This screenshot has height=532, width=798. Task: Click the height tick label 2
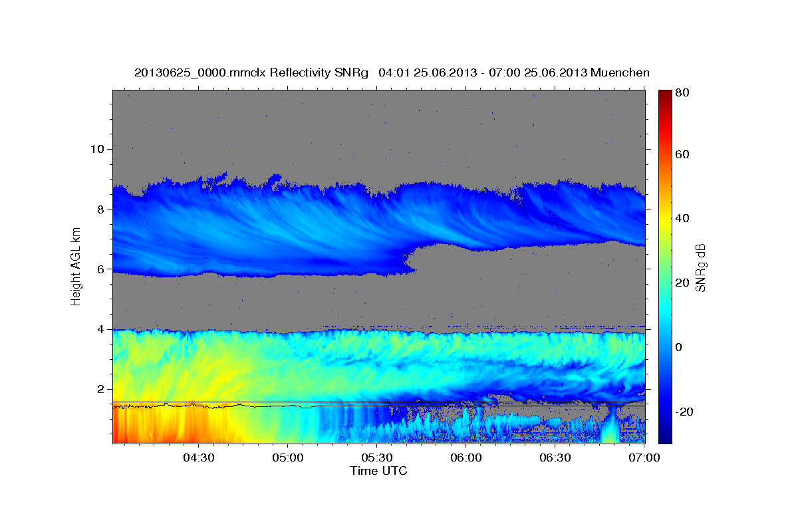pyautogui.click(x=99, y=389)
